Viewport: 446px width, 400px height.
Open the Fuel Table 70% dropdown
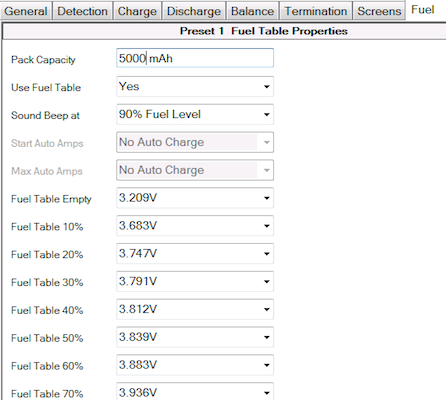click(x=195, y=392)
